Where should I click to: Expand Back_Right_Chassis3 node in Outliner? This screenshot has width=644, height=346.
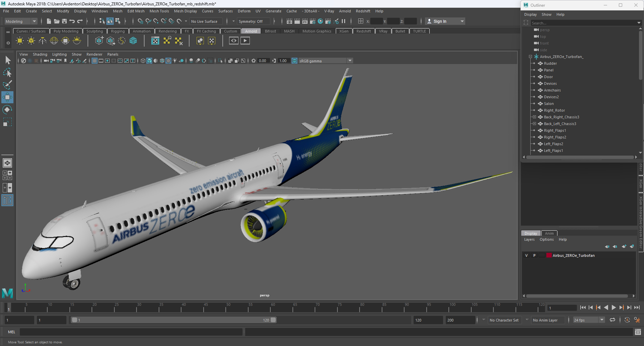[x=534, y=117]
